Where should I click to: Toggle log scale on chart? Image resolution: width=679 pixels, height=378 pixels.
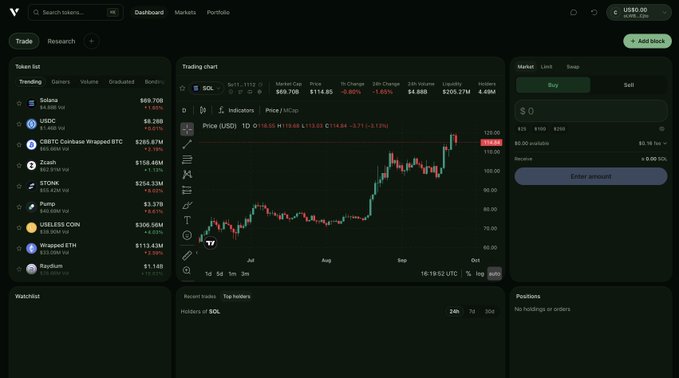coord(480,274)
